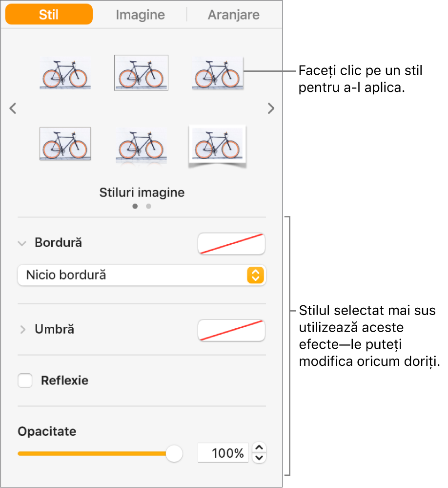Apply the bottom-left gray-bordered bicycle style
448x488 pixels.
pos(65,144)
